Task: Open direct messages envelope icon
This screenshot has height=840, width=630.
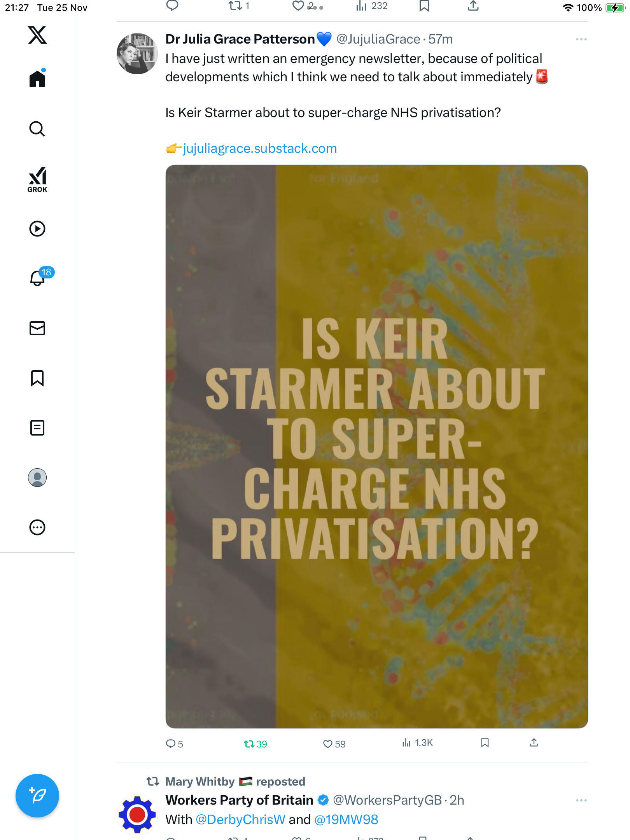Action: coord(37,328)
